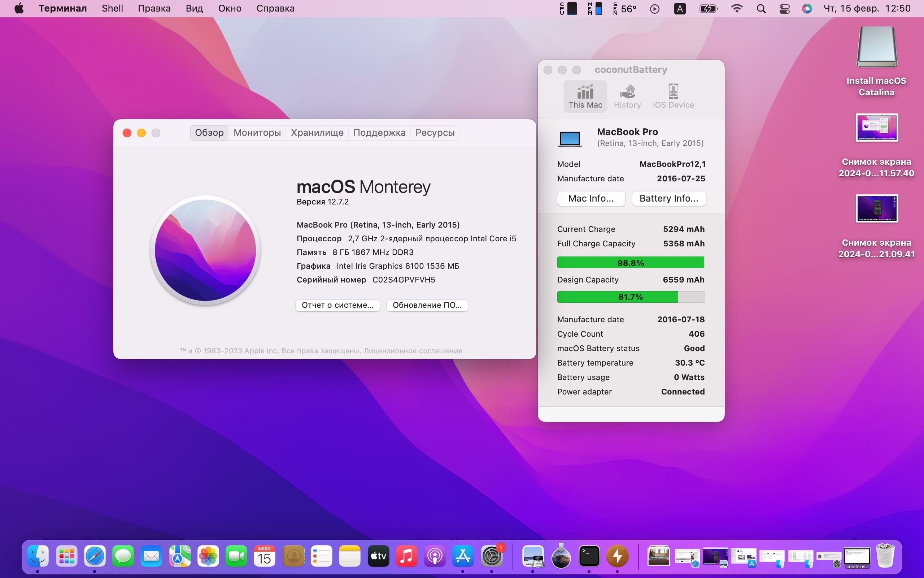The width and height of the screenshot is (924, 578).
Task: Open Control Center from menu bar
Action: pyautogui.click(x=784, y=9)
